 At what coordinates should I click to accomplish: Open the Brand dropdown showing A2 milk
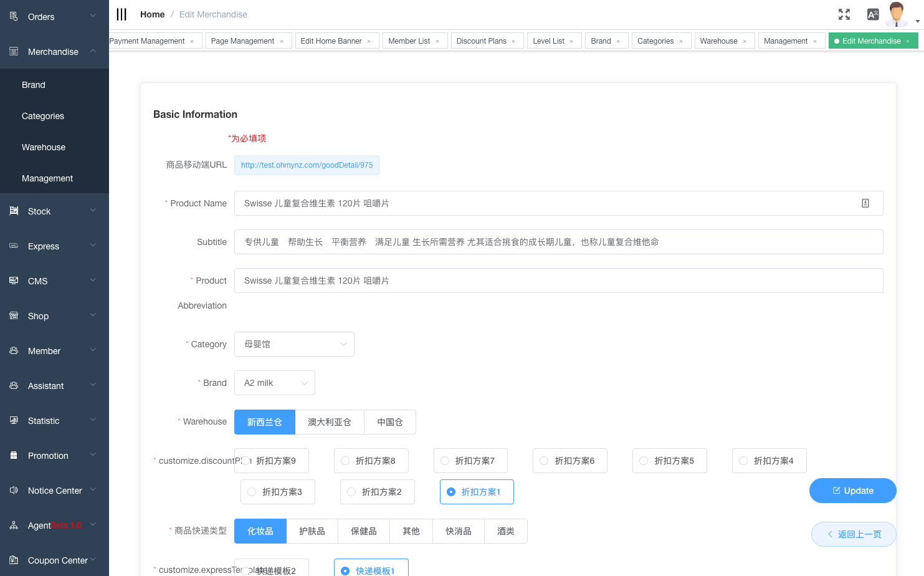tap(274, 383)
